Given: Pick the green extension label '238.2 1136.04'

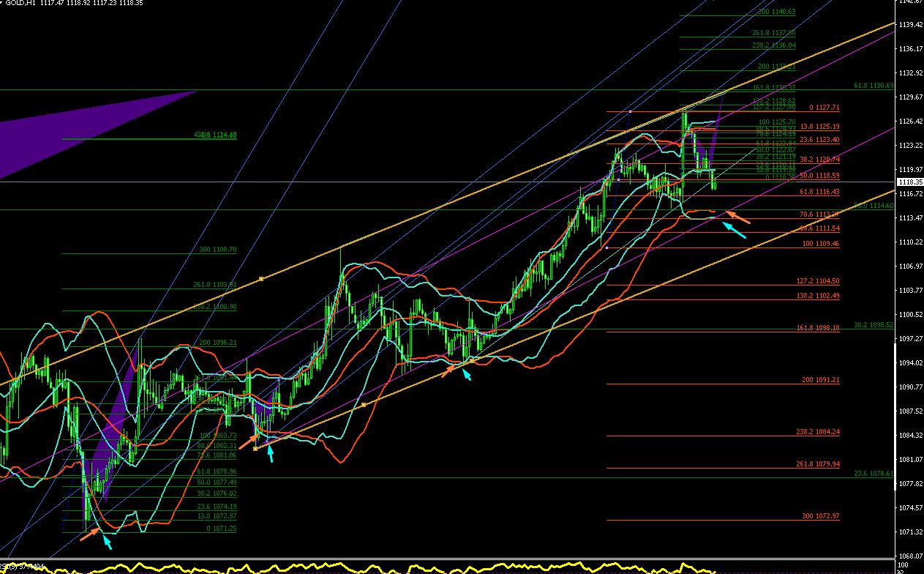Looking at the screenshot, I should [x=774, y=45].
